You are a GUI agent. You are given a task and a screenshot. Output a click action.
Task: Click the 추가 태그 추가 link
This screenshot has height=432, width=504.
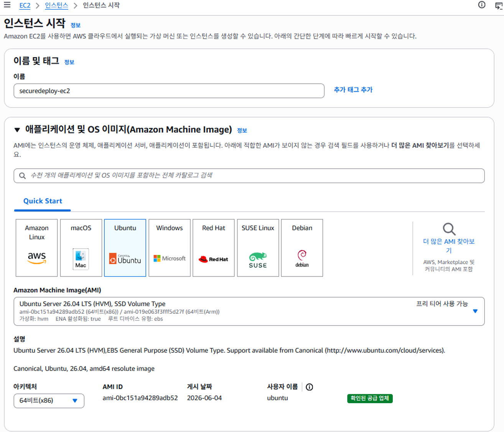(x=353, y=90)
